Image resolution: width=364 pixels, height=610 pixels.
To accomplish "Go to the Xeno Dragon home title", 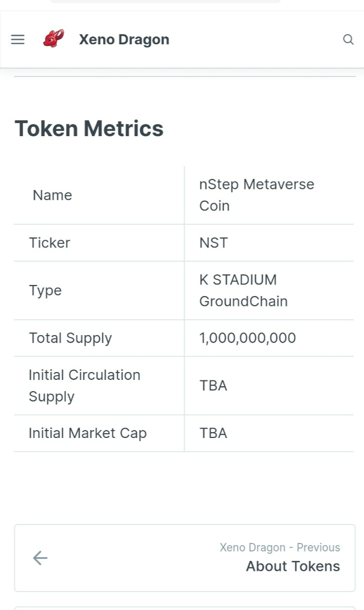I will click(124, 39).
